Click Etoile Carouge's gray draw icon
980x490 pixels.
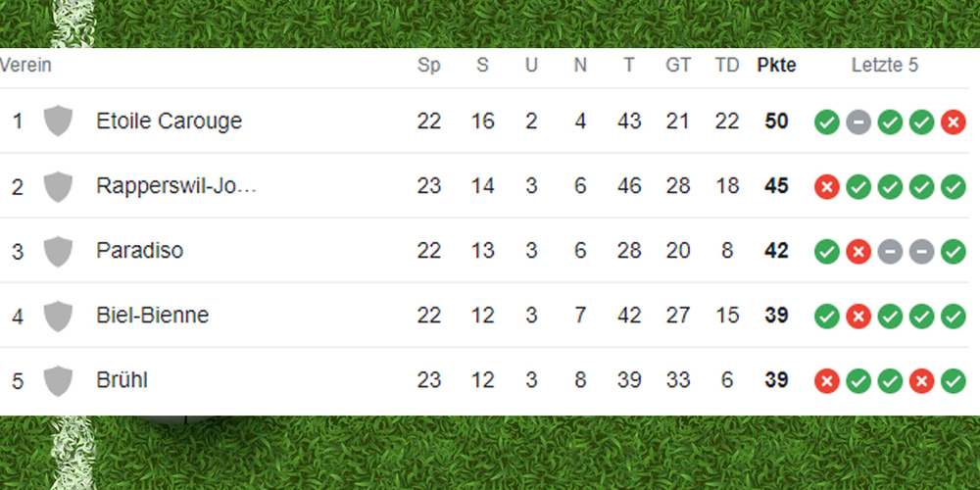858,122
